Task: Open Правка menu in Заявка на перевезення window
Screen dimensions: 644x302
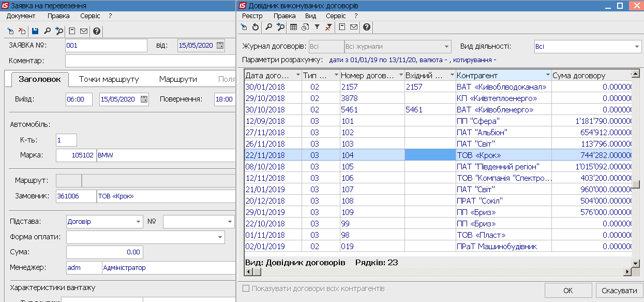Action: tap(58, 16)
